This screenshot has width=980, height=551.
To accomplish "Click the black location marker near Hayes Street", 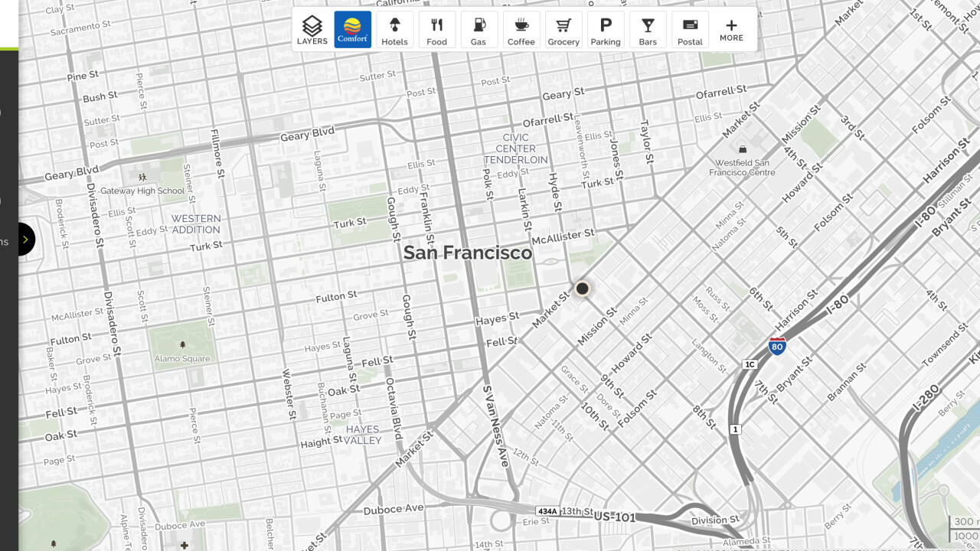I will point(582,289).
